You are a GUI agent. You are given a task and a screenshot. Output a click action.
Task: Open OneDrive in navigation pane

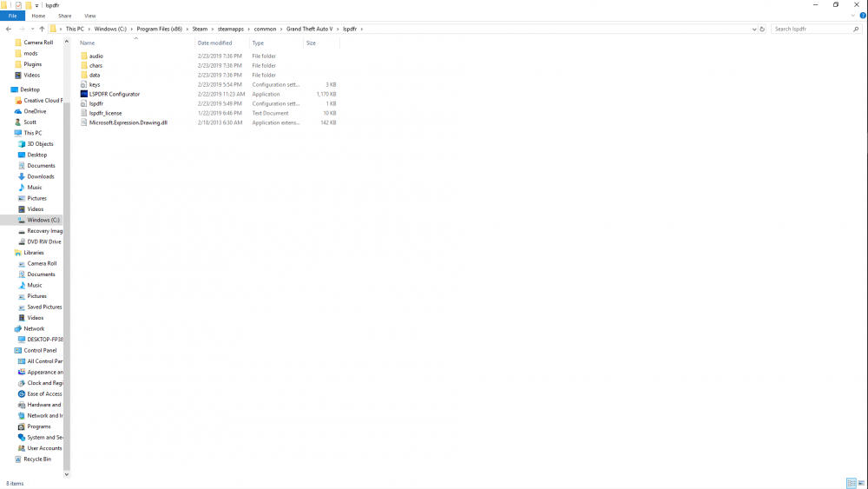[x=35, y=111]
